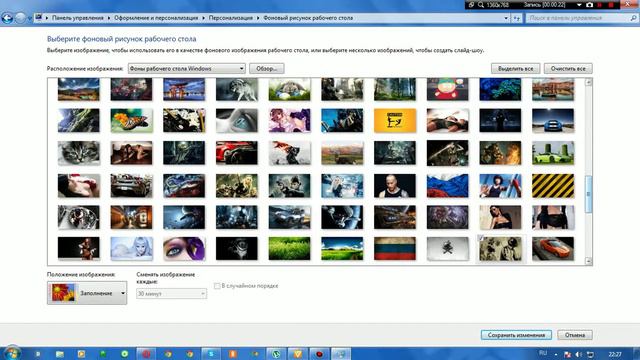640x360 pixels.
Task: Click the 'Отмена' button
Action: (575, 335)
